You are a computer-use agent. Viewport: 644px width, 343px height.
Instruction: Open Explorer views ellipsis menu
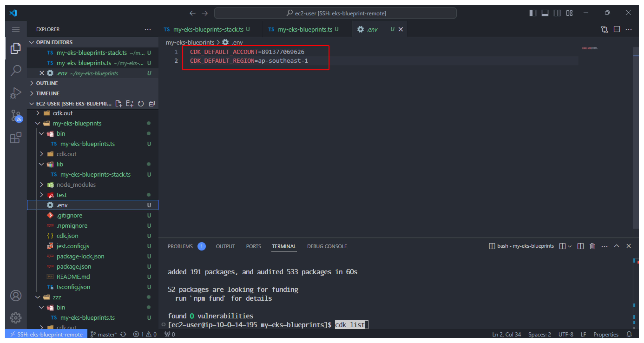pyautogui.click(x=148, y=30)
